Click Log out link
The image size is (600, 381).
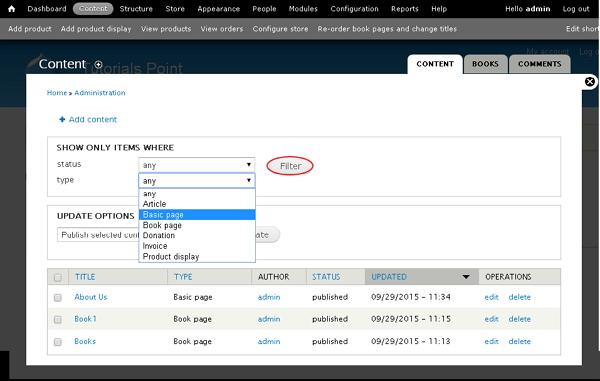point(576,9)
